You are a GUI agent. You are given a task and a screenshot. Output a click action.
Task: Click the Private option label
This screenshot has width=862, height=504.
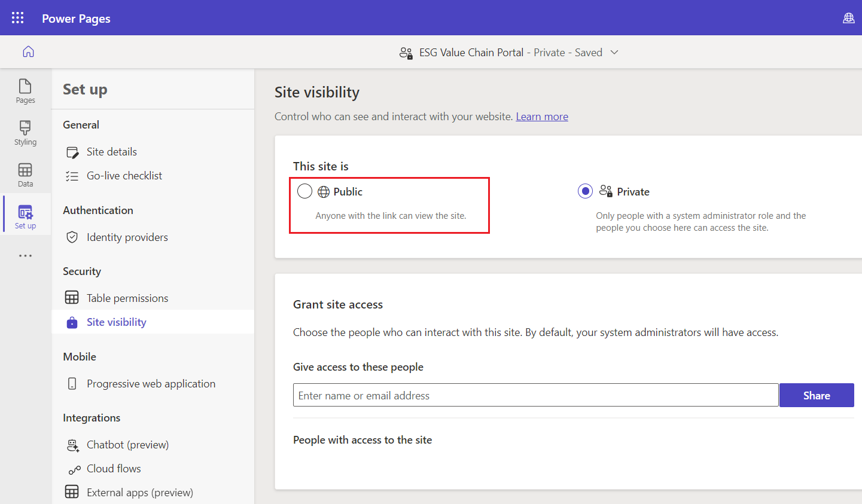click(x=633, y=192)
